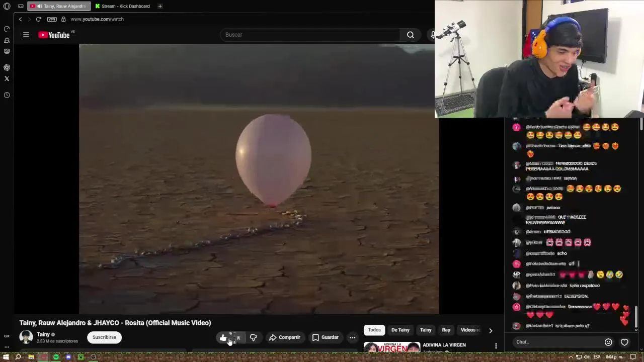Focus the YouTube Buscar search field
The width and height of the screenshot is (644, 362).
(309, 35)
